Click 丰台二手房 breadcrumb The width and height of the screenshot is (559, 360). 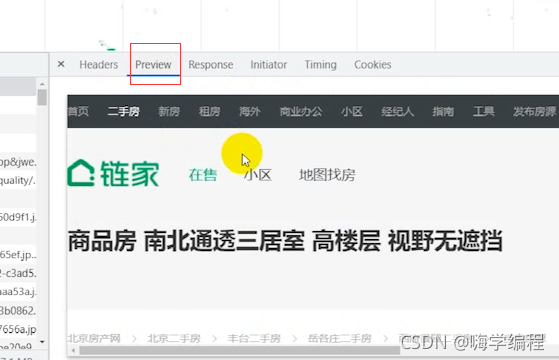point(254,338)
